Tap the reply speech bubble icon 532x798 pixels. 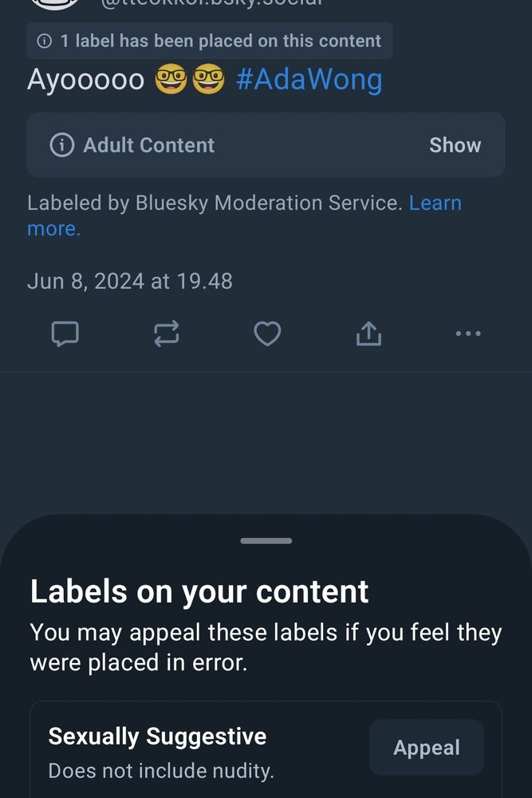pos(65,334)
